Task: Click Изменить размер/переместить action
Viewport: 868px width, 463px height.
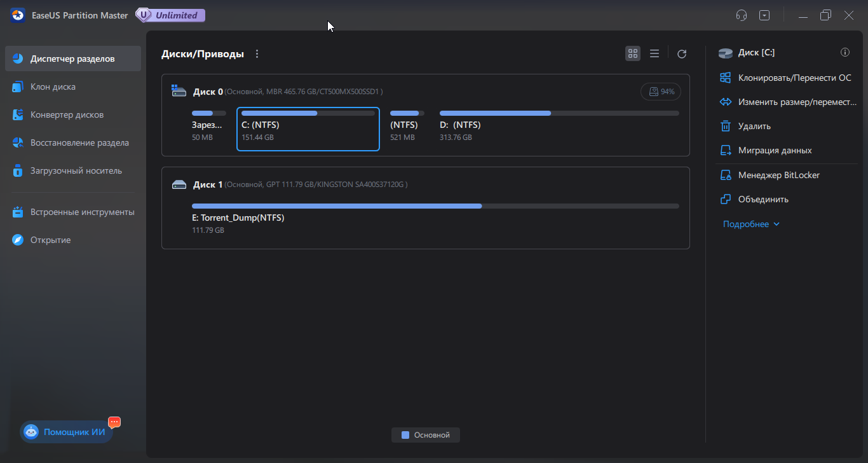Action: pos(796,102)
